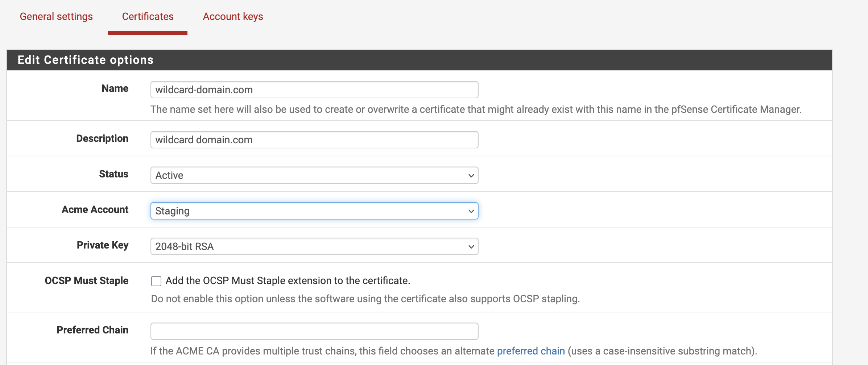Click the 'Add the OCSP Must Staple extension' text
This screenshot has height=365, width=868.
288,281
